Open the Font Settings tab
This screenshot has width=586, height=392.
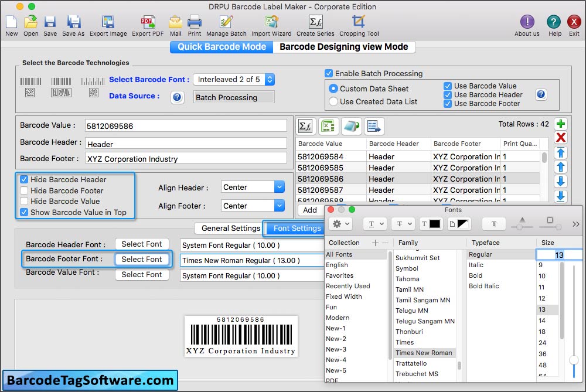(297, 229)
